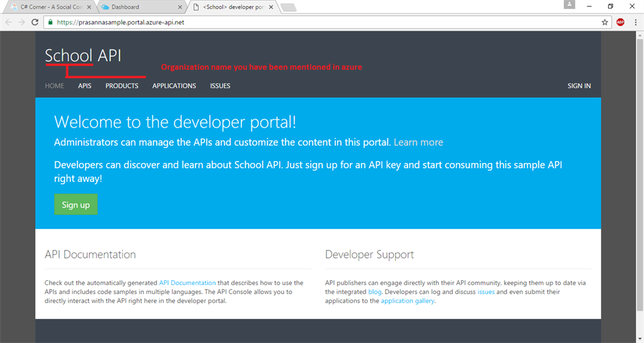Open the APIS menu item
Image resolution: width=644 pixels, height=343 pixels.
[x=85, y=86]
